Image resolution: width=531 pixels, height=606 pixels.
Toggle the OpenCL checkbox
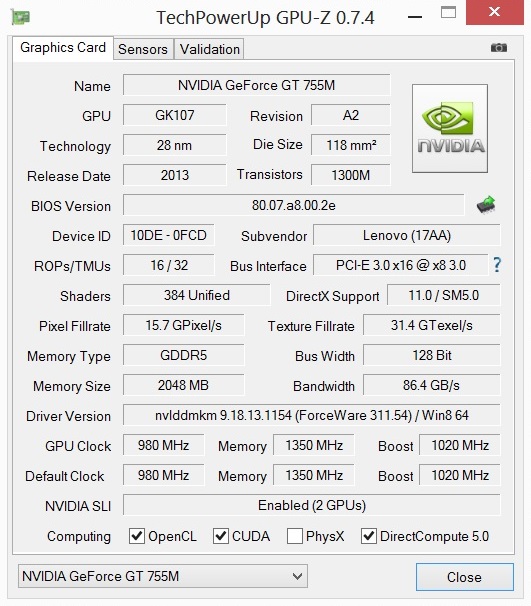point(137,536)
